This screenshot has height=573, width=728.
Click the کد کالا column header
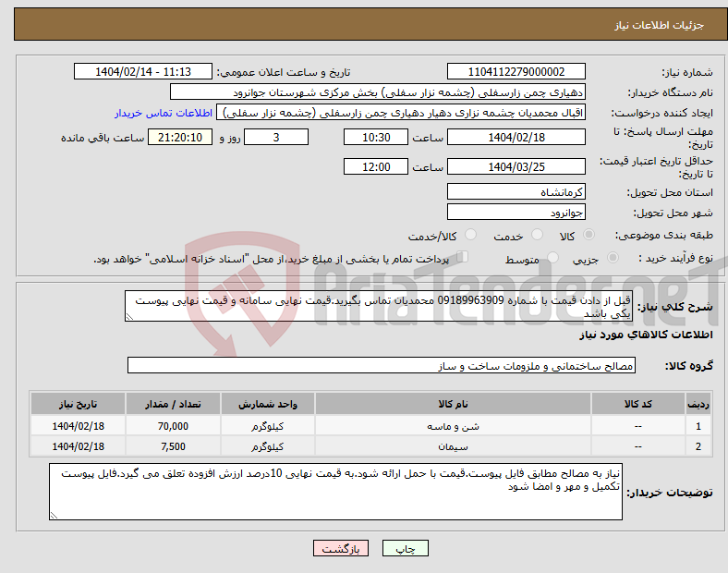(x=638, y=404)
